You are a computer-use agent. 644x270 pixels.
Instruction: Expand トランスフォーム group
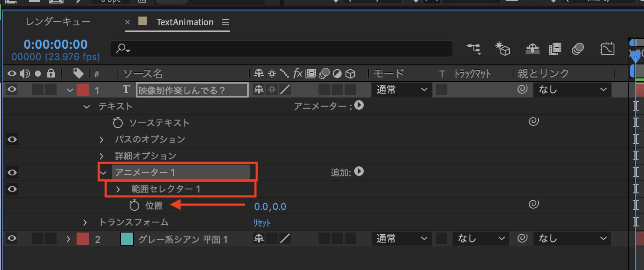coord(85,223)
